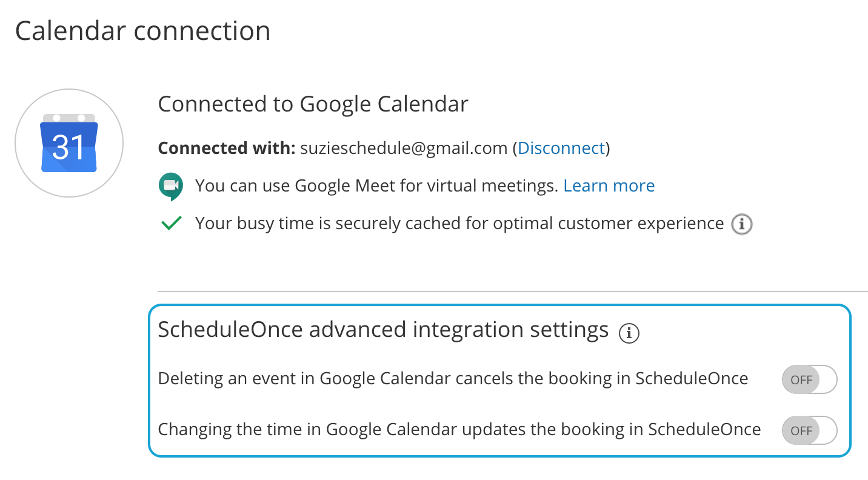Enable deleting event cancels booking toggle

[x=809, y=380]
